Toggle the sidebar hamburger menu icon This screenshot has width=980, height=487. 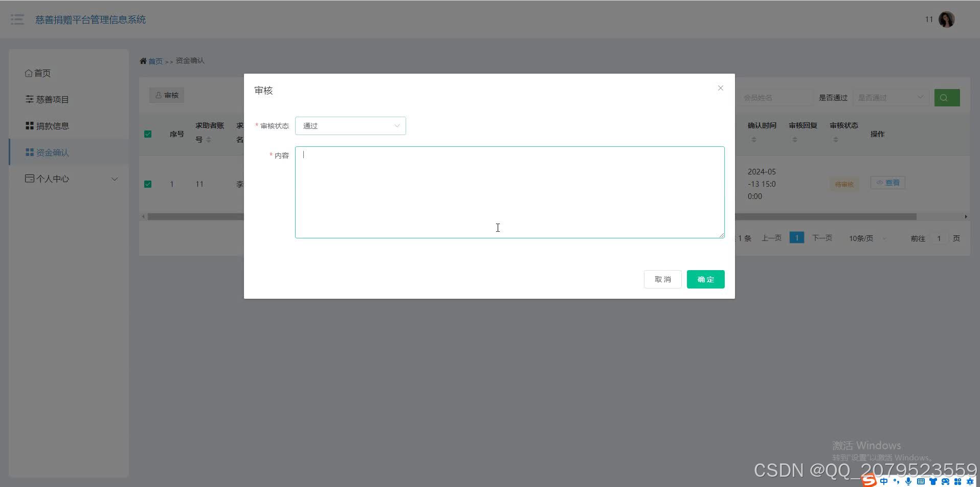click(x=17, y=19)
